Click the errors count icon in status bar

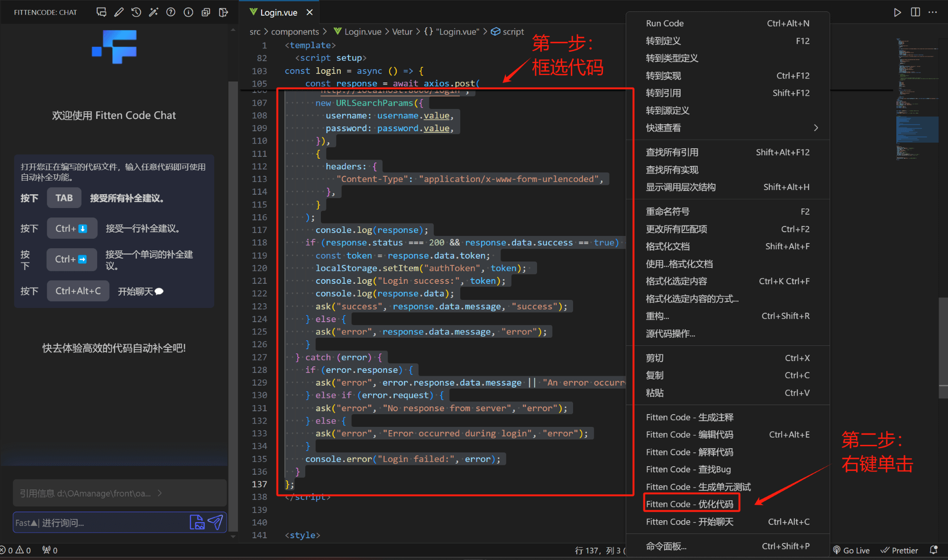6,551
